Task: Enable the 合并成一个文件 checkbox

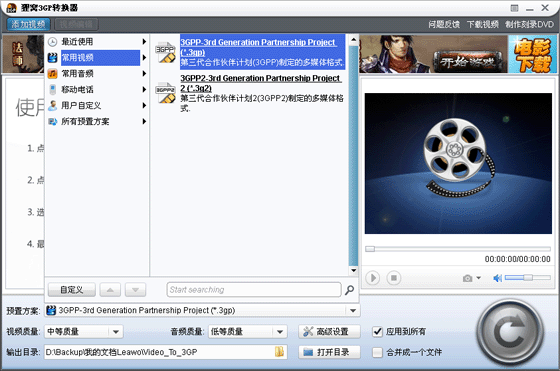Action: (378, 352)
